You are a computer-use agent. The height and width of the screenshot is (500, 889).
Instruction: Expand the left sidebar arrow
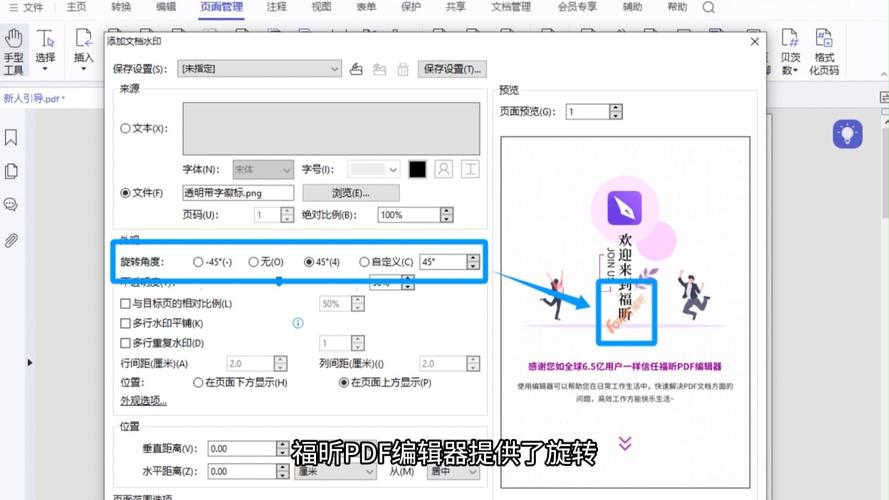[29, 362]
